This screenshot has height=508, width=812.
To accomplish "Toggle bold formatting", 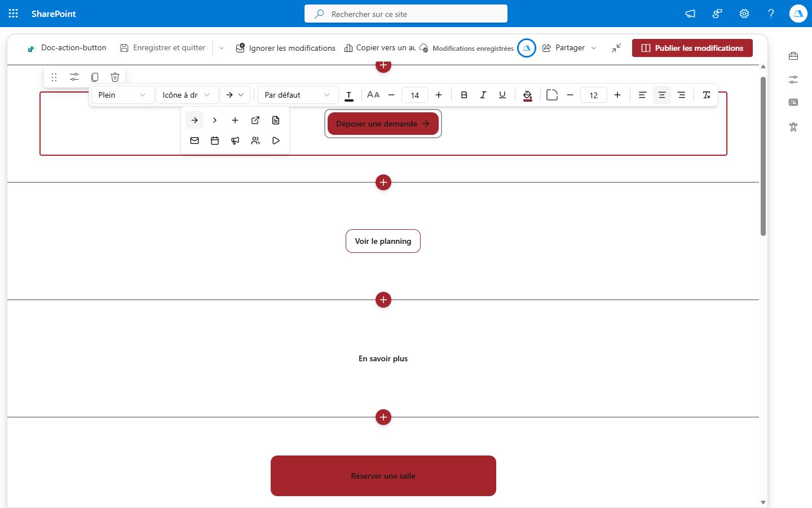I will click(464, 95).
